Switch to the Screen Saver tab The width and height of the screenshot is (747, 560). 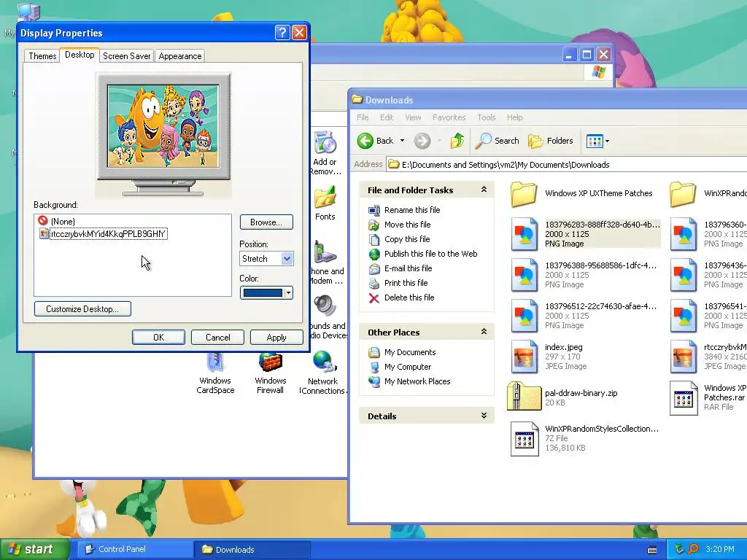[126, 55]
